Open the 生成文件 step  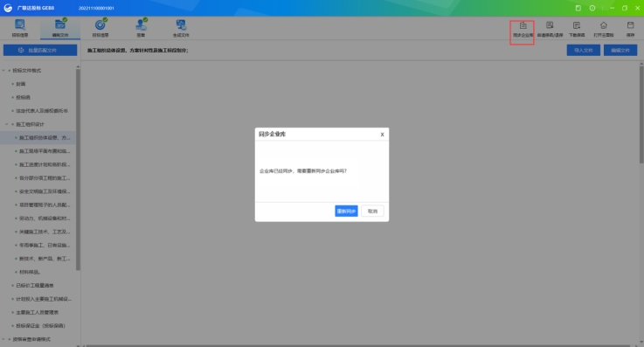click(181, 28)
